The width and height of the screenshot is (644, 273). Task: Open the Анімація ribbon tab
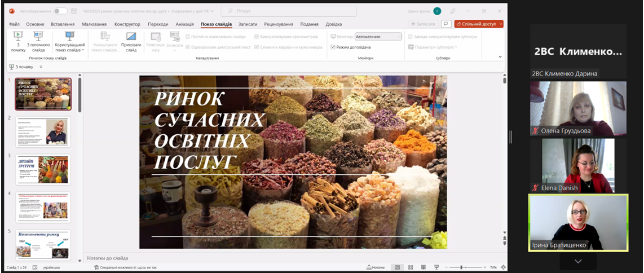[x=184, y=24]
